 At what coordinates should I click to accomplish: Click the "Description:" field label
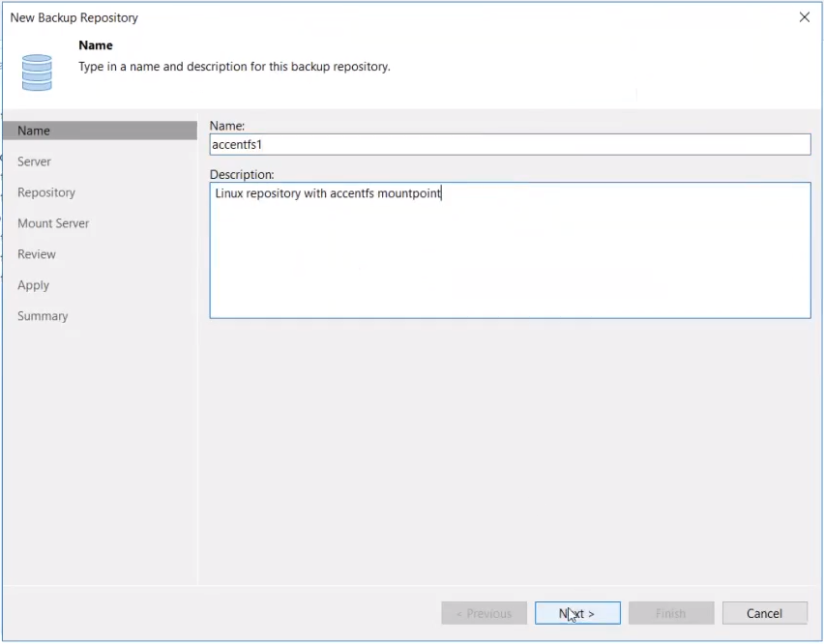pos(242,174)
